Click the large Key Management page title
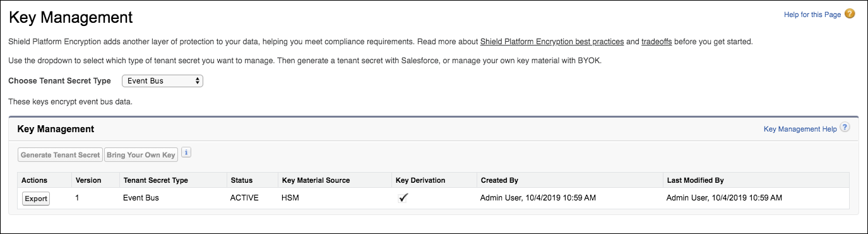This screenshot has height=234, width=868. (71, 17)
